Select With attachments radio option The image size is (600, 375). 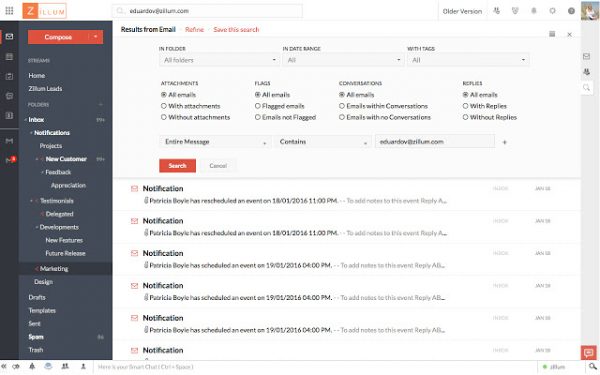coord(191,106)
